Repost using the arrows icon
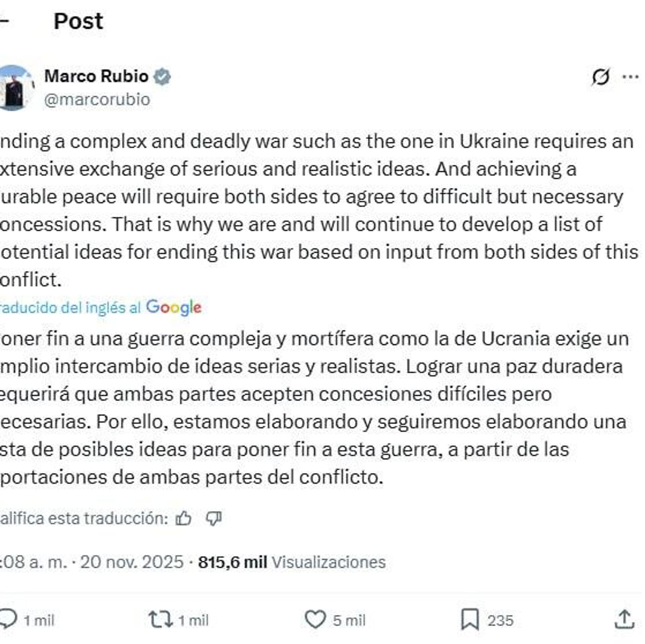 tap(161, 619)
